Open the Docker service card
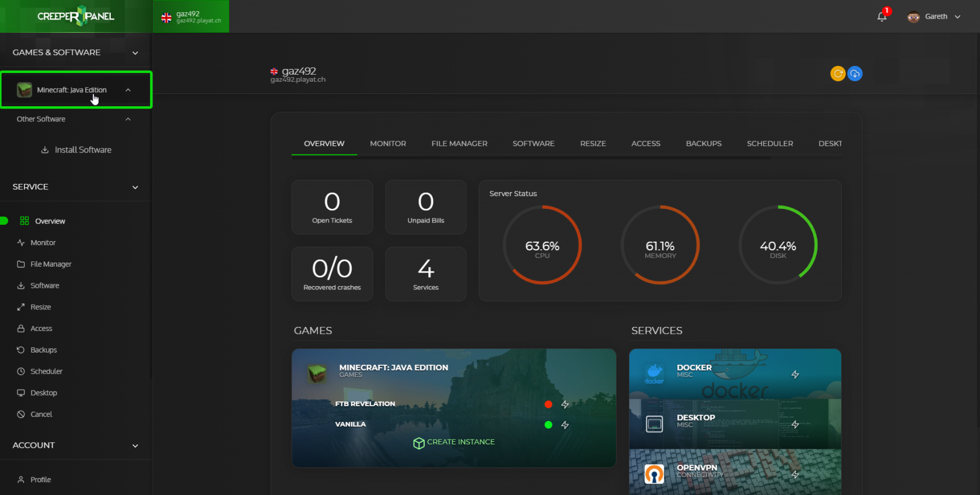 (x=735, y=374)
